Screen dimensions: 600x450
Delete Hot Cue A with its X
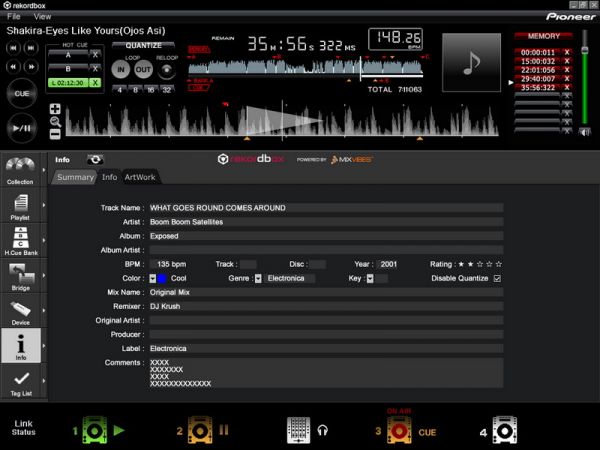(95, 55)
